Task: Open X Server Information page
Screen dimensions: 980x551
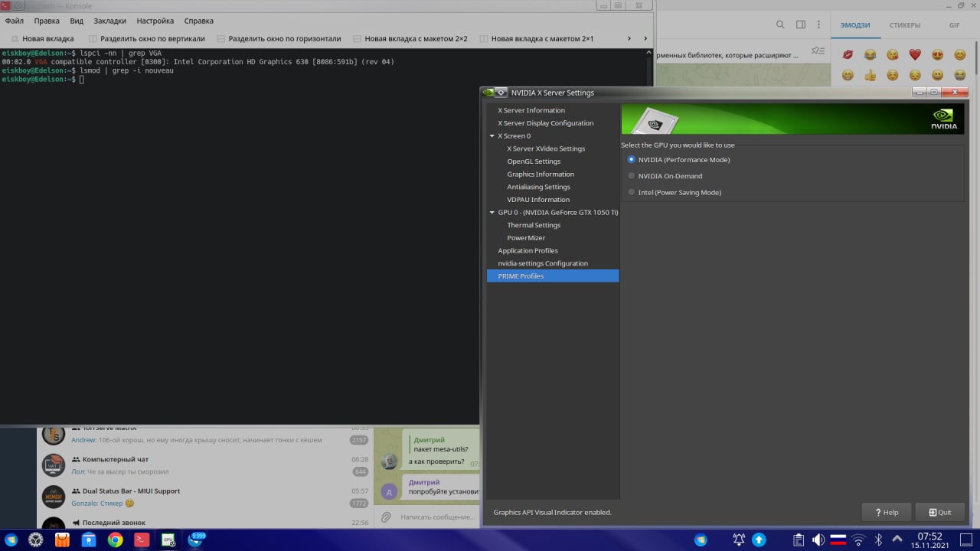Action: pos(531,110)
